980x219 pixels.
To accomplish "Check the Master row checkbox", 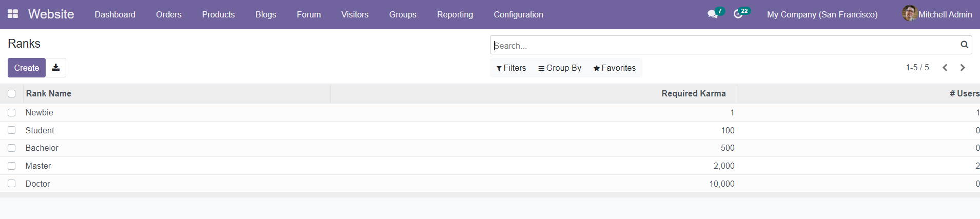I will 12,166.
